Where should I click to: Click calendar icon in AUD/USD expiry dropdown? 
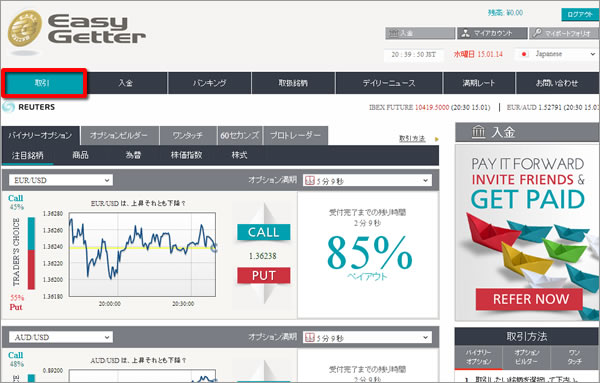coord(310,337)
